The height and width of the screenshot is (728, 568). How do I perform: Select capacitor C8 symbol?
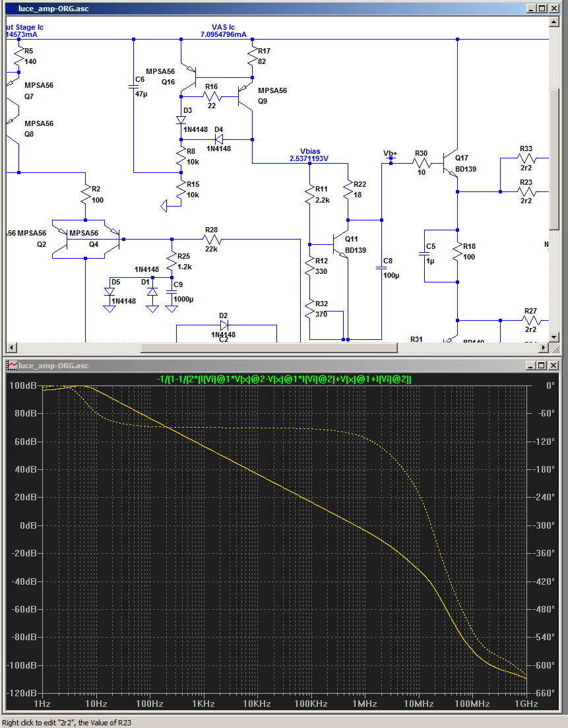pos(381,268)
